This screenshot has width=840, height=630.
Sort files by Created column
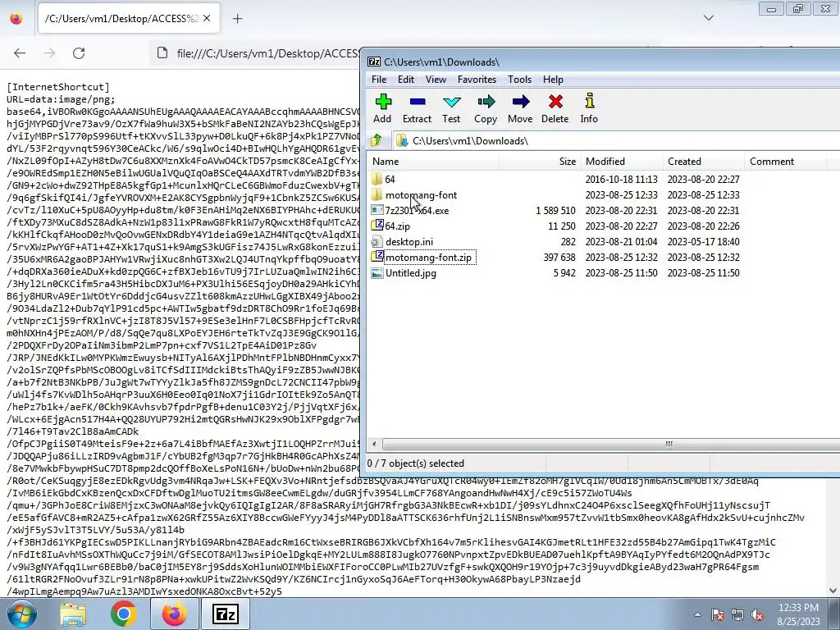click(x=703, y=162)
